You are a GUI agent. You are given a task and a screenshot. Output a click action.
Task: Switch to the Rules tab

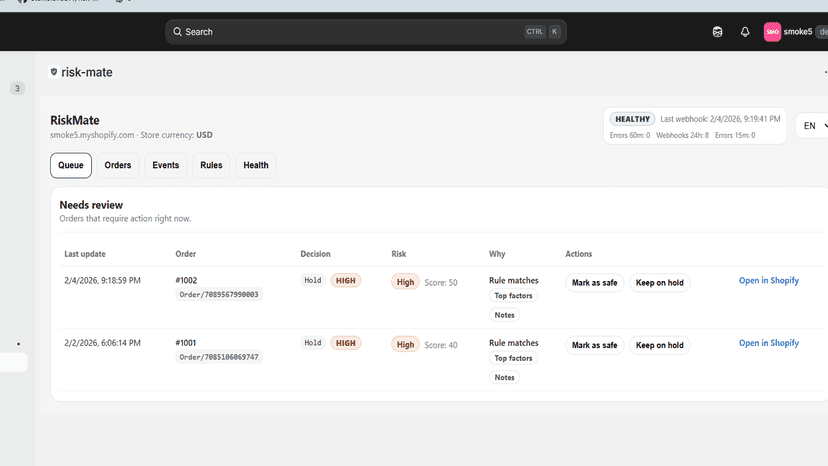(x=211, y=165)
